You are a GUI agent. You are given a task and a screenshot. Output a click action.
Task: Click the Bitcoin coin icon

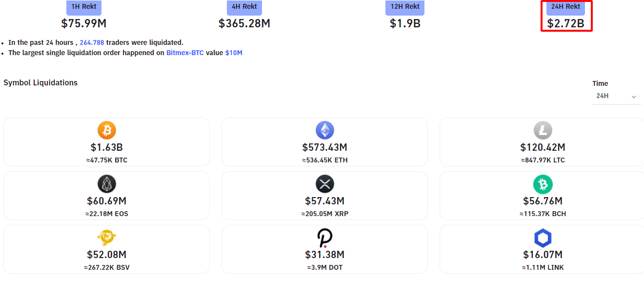(x=107, y=131)
